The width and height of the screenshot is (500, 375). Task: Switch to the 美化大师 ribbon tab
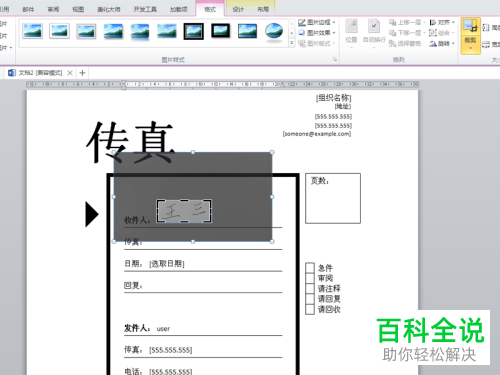109,9
